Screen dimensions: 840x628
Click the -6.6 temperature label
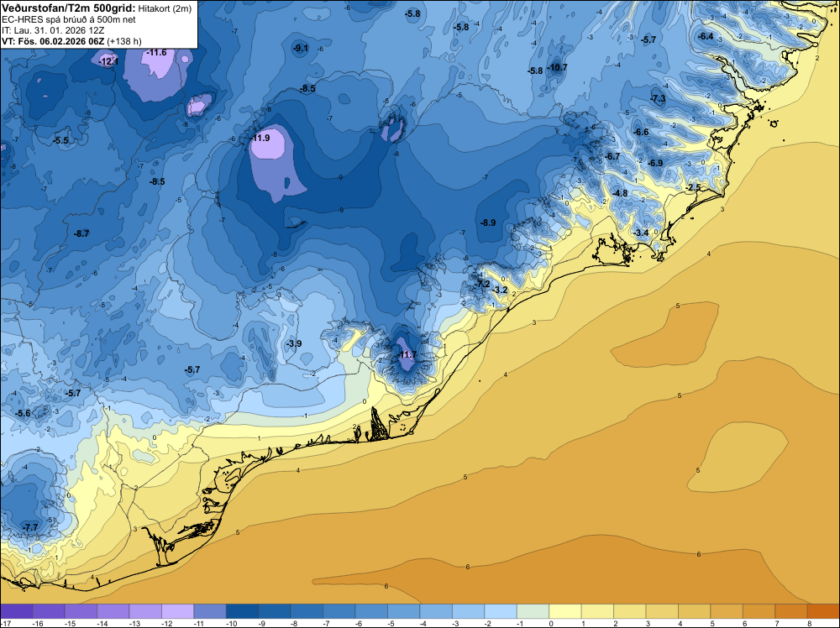[641, 133]
